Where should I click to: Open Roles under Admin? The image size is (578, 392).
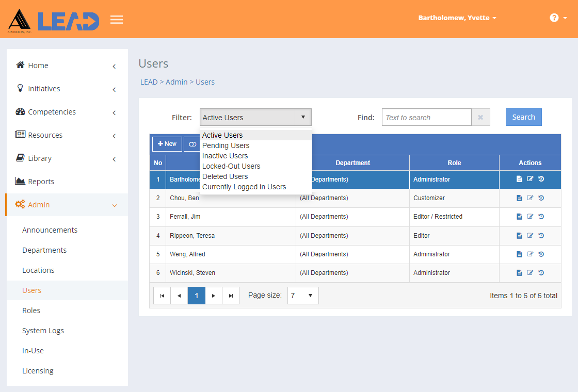click(x=31, y=311)
